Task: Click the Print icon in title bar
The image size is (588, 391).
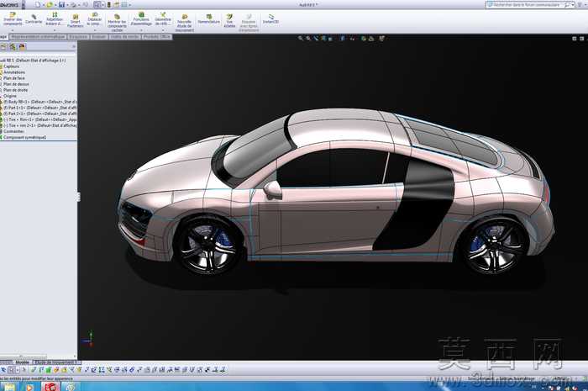Action: click(x=74, y=5)
